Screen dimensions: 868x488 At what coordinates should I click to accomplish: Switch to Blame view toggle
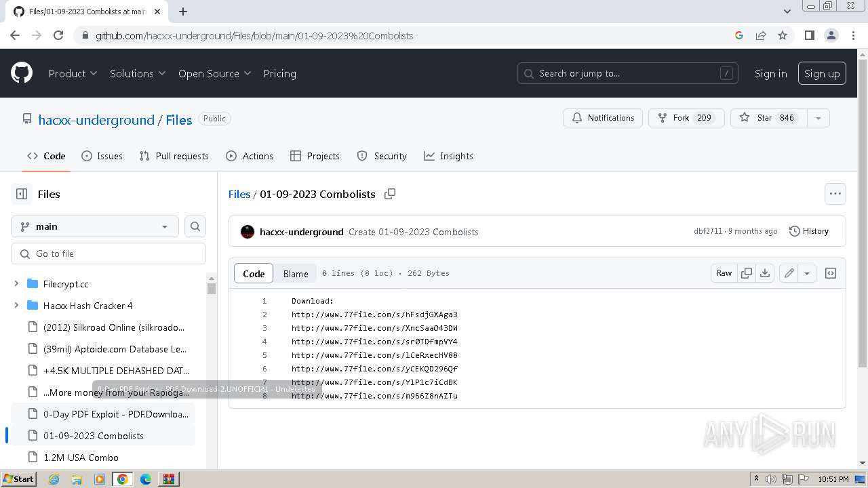pyautogui.click(x=296, y=273)
